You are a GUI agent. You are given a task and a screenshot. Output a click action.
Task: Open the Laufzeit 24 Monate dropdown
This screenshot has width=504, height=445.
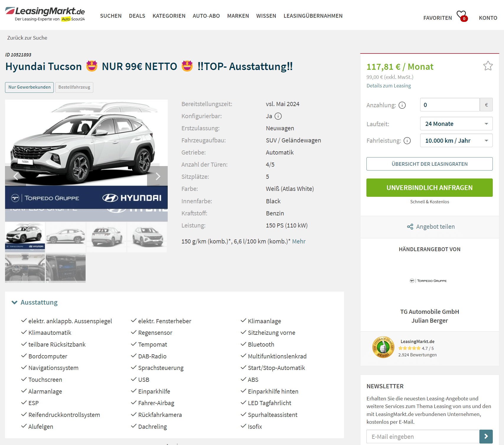tap(456, 124)
